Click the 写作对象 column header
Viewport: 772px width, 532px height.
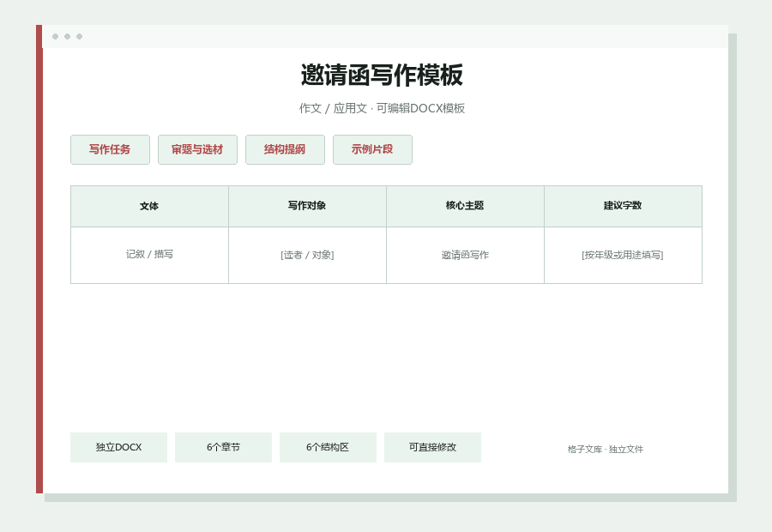click(307, 207)
